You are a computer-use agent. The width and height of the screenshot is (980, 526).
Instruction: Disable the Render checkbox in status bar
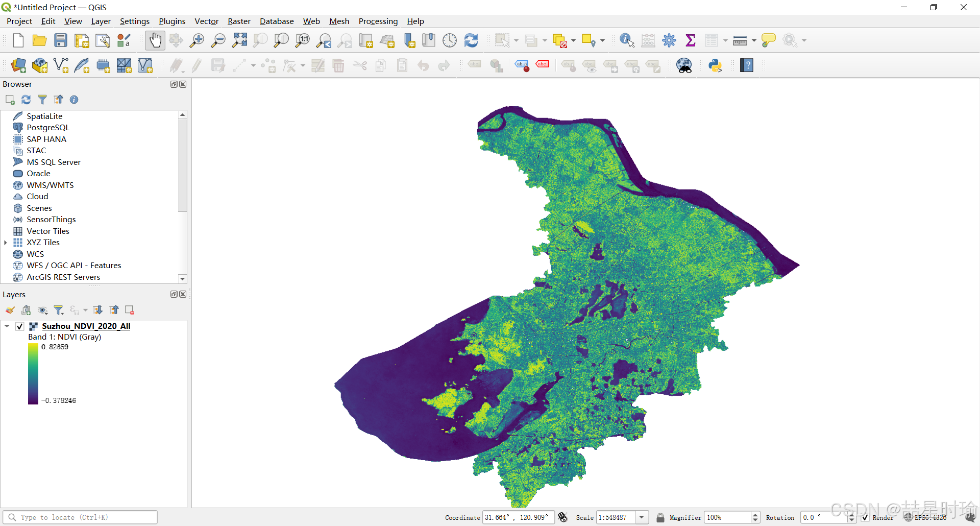[x=864, y=517]
